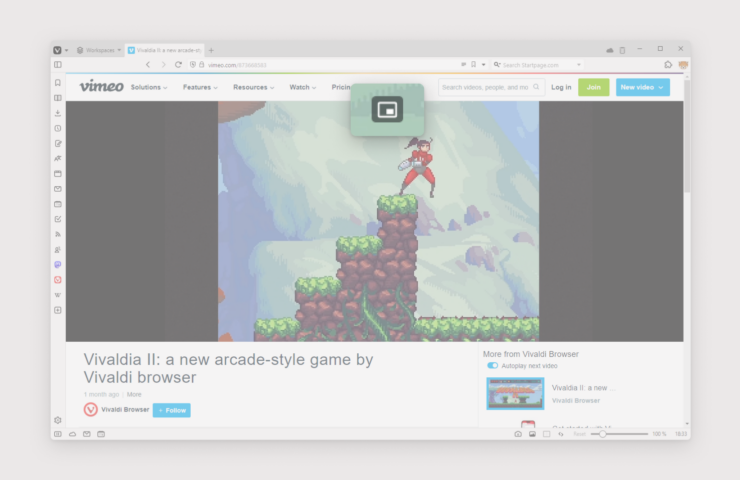
Task: Open the Vivaldi web panel red icon
Action: pos(58,280)
